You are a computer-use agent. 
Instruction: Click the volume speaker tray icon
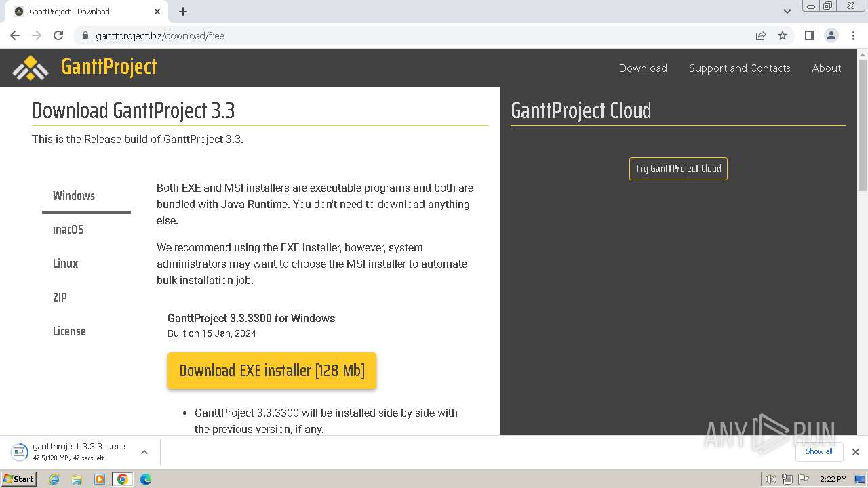(770, 479)
